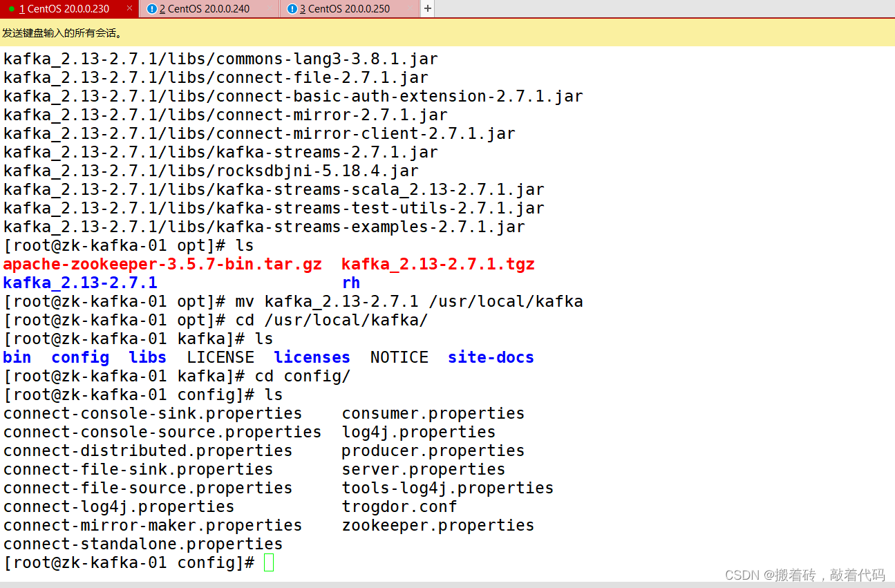Click connect-distributed.properties file name
895x588 pixels.
coord(148,451)
